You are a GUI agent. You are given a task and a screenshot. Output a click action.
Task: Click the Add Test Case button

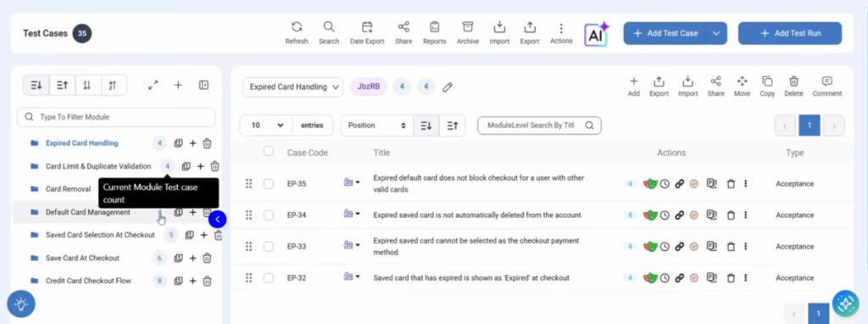665,33
